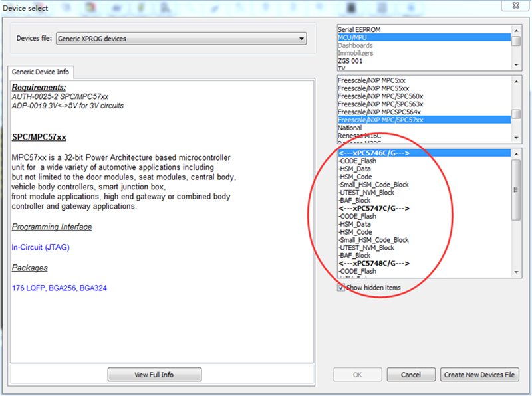Select MCU/MPU in category list
Image resolution: width=532 pixels, height=396 pixels.
tap(352, 38)
